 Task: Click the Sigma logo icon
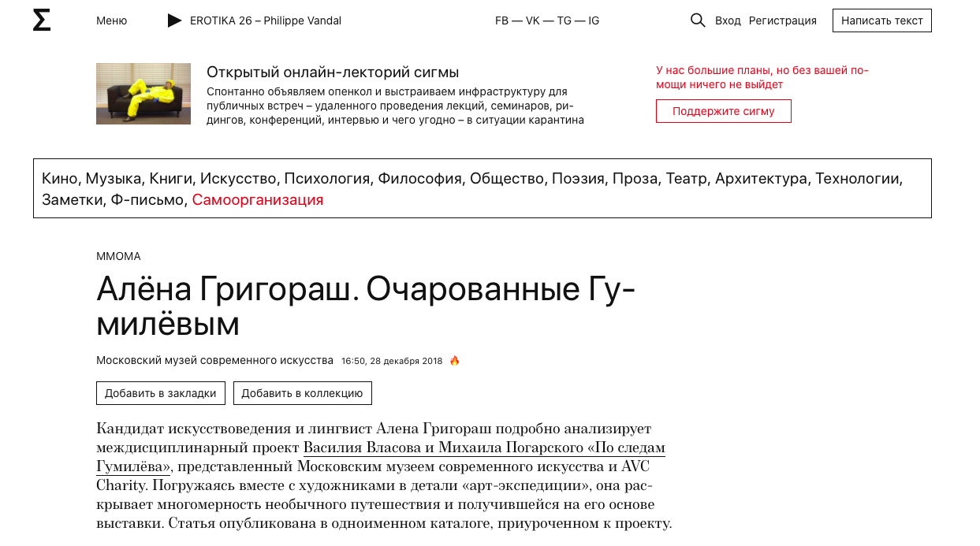tap(42, 20)
